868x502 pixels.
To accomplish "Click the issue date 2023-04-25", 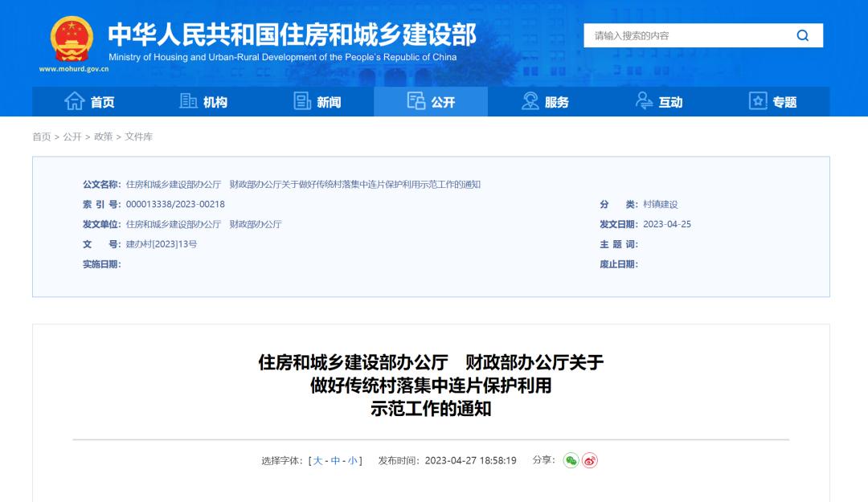I will point(667,224).
